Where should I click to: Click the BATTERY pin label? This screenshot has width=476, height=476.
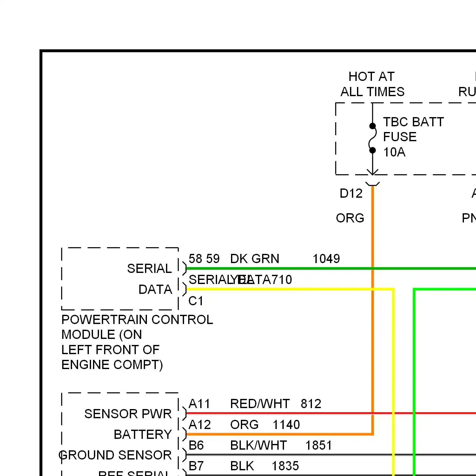point(143,434)
